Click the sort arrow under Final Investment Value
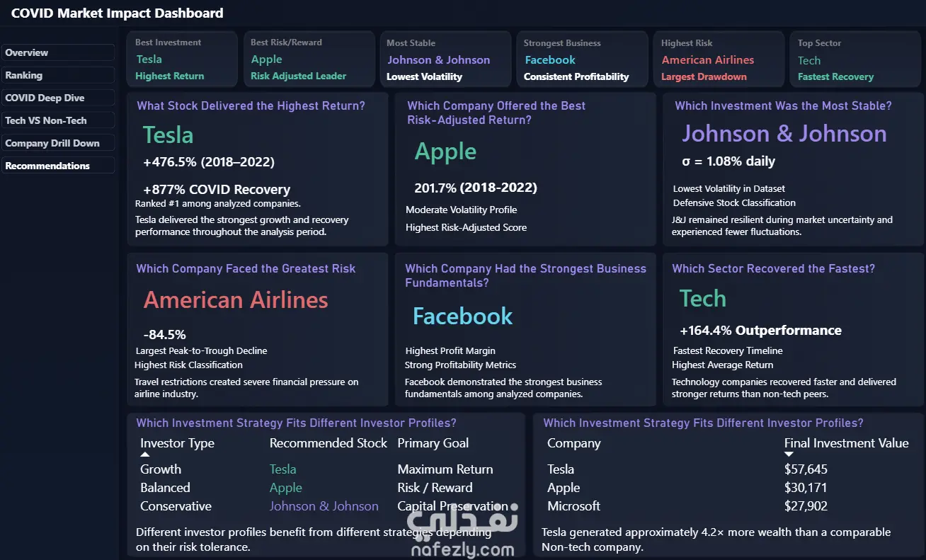The width and height of the screenshot is (926, 560). click(x=789, y=455)
